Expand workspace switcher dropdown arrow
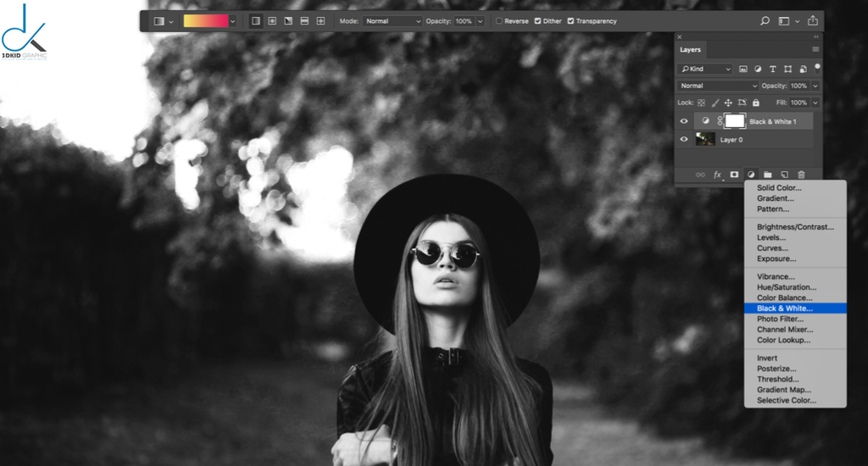Image resolution: width=868 pixels, height=466 pixels. [x=797, y=21]
